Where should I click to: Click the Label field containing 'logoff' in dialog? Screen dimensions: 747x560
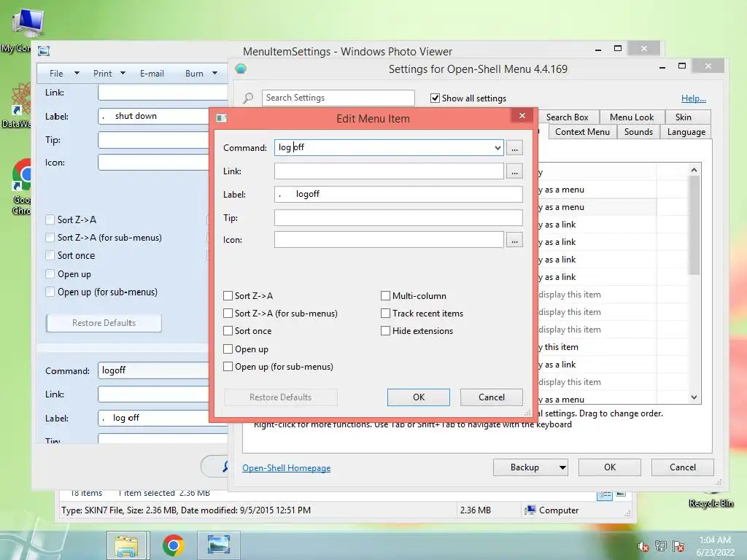coord(398,194)
